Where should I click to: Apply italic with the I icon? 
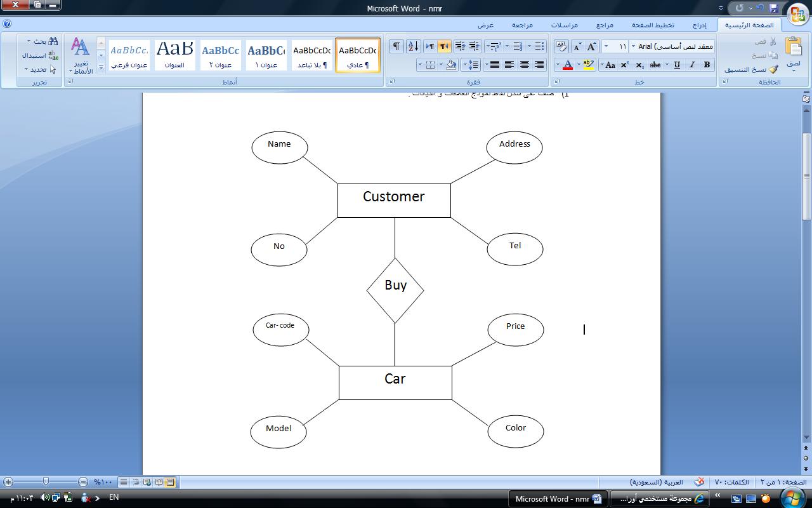(x=692, y=65)
